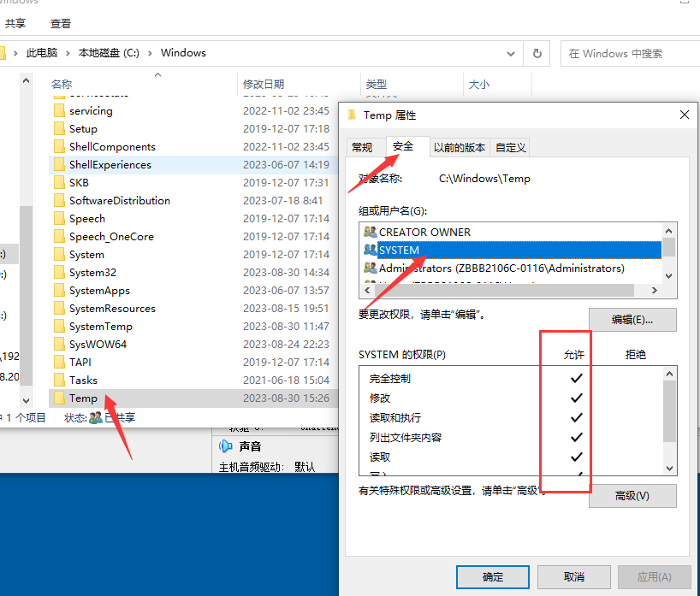
Task: Click down arrow of permissions list scrollbar
Action: point(669,468)
